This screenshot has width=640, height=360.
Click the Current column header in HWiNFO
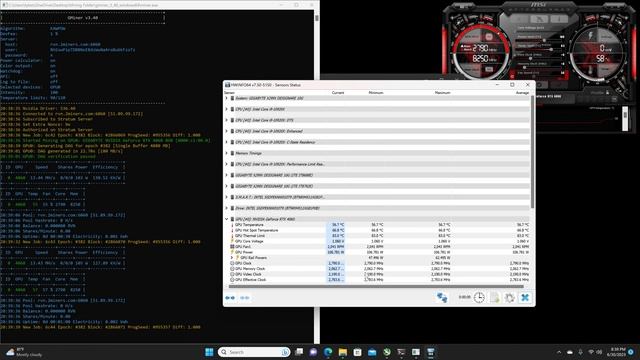[338, 93]
